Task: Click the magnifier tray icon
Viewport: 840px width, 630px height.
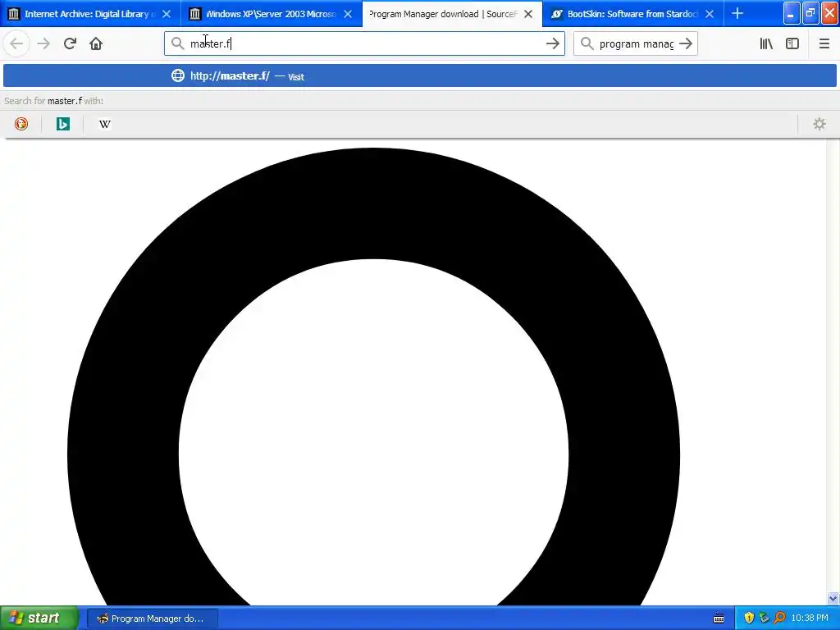Action: tap(779, 619)
